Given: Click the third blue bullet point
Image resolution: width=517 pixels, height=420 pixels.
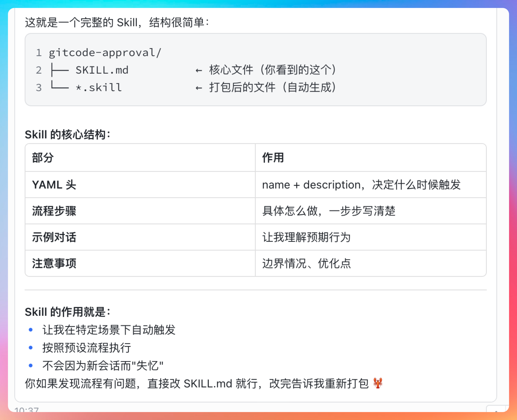Looking at the screenshot, I should click(31, 366).
